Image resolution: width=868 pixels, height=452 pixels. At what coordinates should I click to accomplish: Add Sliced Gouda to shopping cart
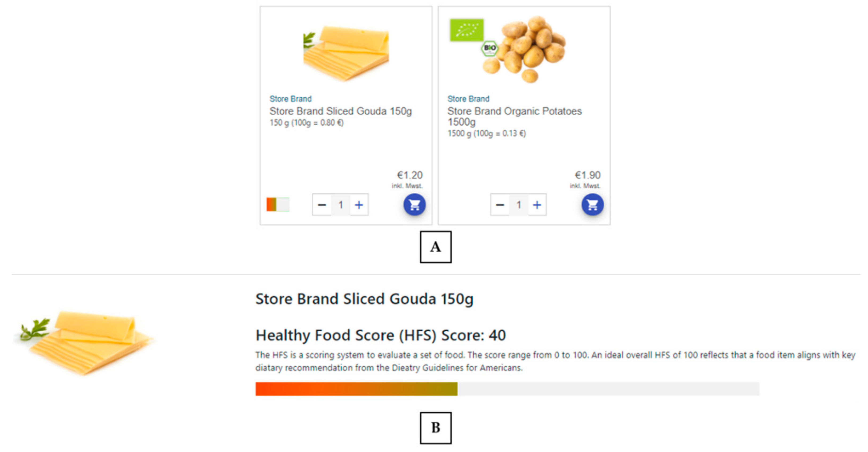(x=415, y=204)
